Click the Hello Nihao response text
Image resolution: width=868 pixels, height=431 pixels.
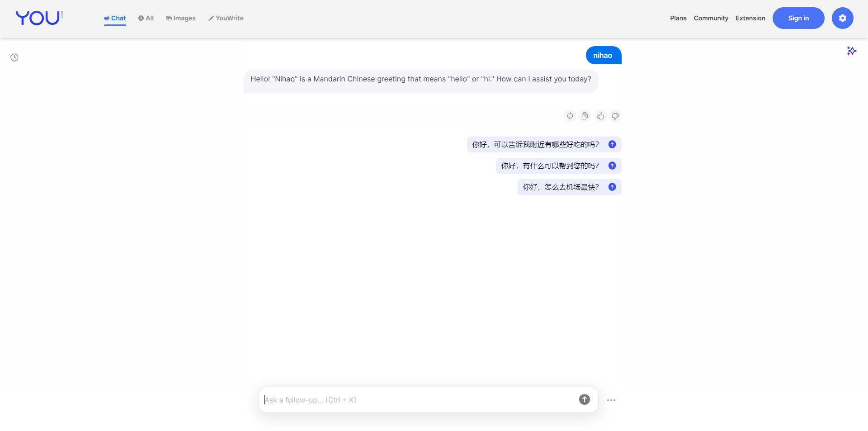point(421,79)
